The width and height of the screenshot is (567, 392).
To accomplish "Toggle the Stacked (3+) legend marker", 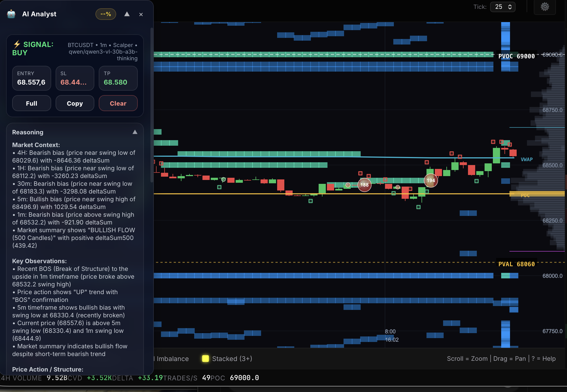I will [x=206, y=358].
